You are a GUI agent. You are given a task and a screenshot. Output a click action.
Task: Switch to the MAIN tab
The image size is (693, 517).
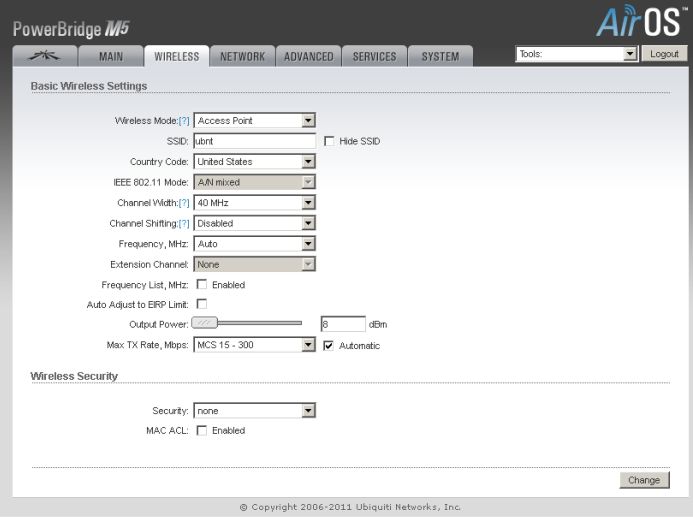pos(110,56)
